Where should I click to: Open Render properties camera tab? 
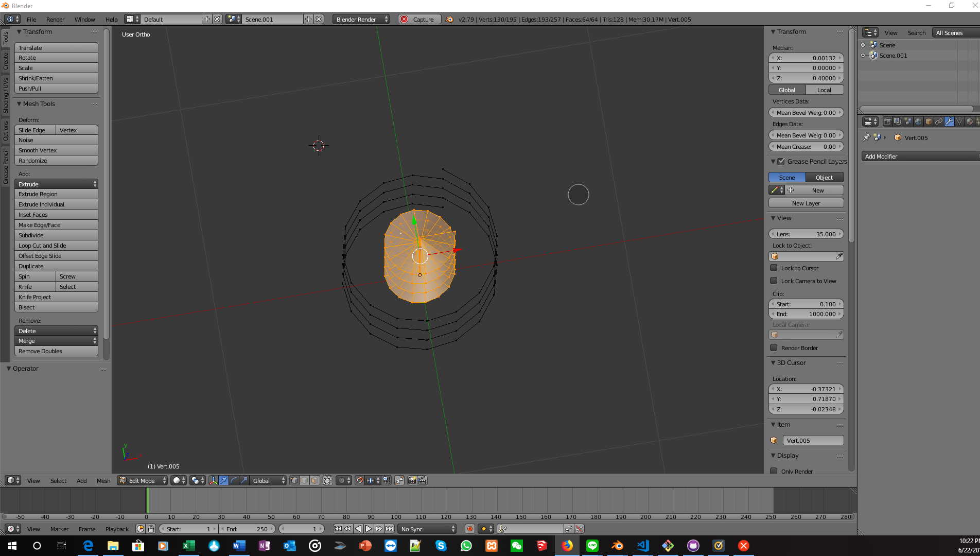point(887,121)
